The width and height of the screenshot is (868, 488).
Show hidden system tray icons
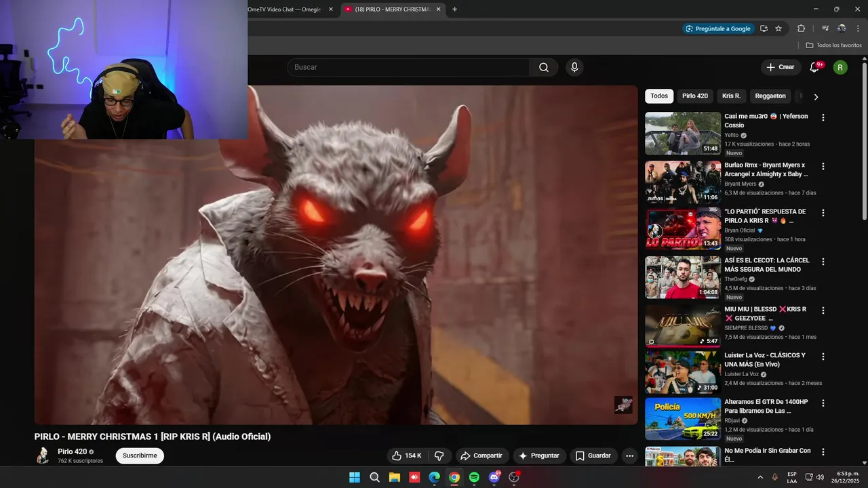click(760, 477)
